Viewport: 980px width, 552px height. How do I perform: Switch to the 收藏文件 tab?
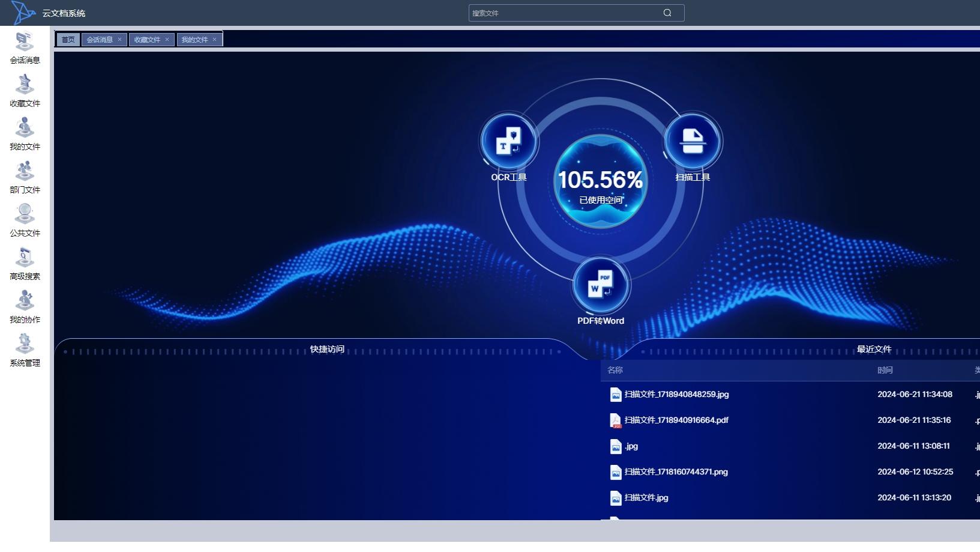[147, 40]
